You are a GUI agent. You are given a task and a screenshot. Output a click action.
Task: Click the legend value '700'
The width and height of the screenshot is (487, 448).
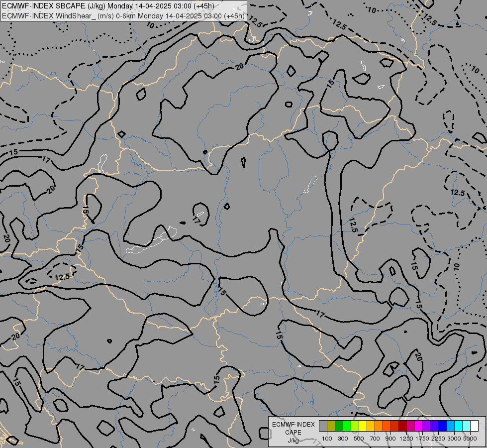[375, 439]
